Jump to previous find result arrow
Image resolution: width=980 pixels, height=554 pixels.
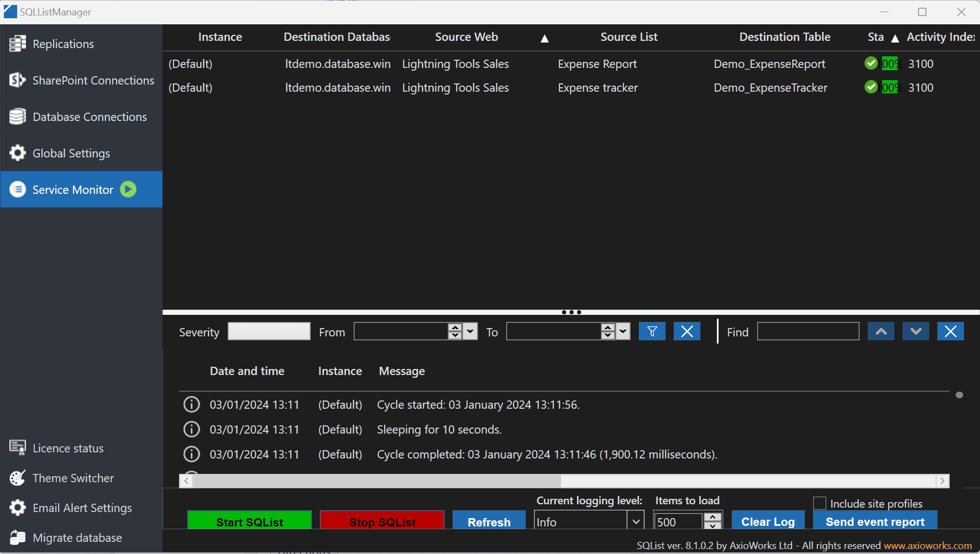pos(881,331)
